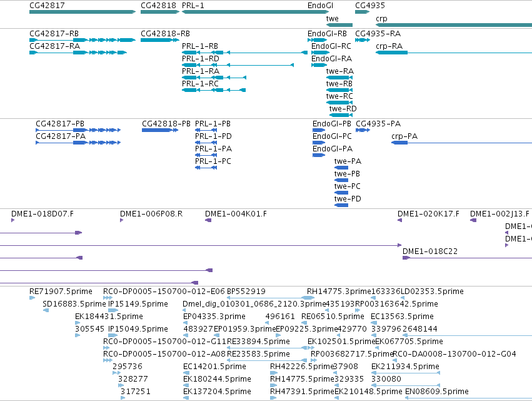Select the twe-RD transcript bar
This screenshot has height=401, width=532.
pyautogui.click(x=341, y=115)
